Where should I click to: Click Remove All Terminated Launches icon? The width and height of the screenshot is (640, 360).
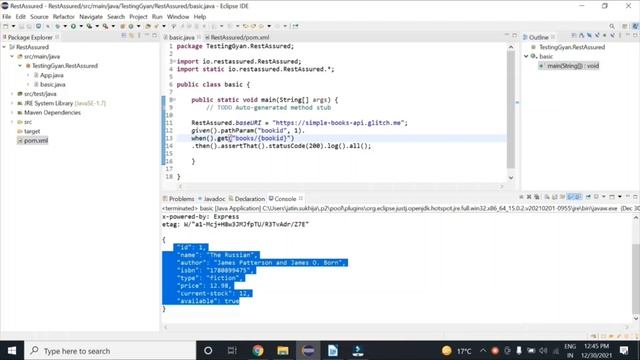coord(537,197)
